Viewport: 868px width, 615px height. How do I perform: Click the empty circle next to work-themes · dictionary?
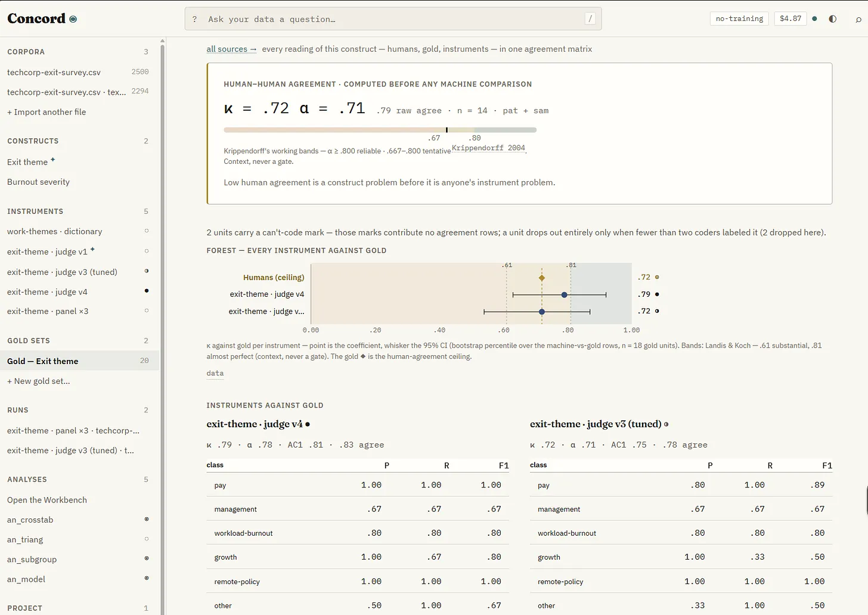147,231
